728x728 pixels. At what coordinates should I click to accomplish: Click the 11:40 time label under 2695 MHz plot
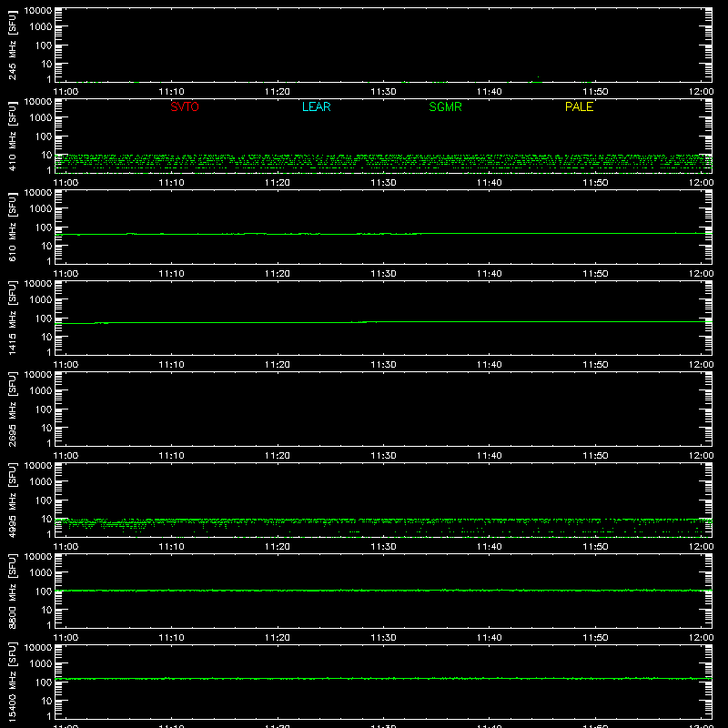coord(490,456)
